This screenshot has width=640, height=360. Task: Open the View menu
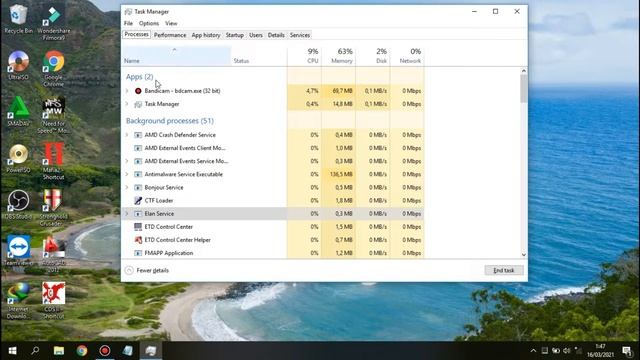pos(171,23)
